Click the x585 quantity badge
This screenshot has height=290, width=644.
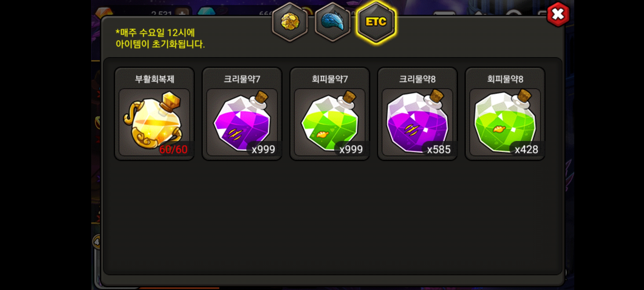[439, 149]
